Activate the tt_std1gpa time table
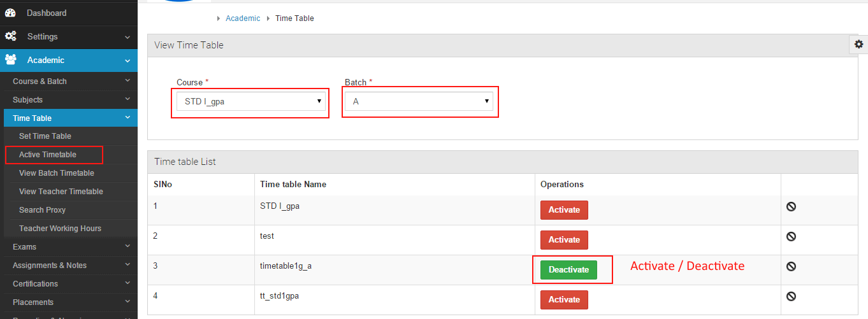This screenshot has height=319, width=868. [x=564, y=300]
